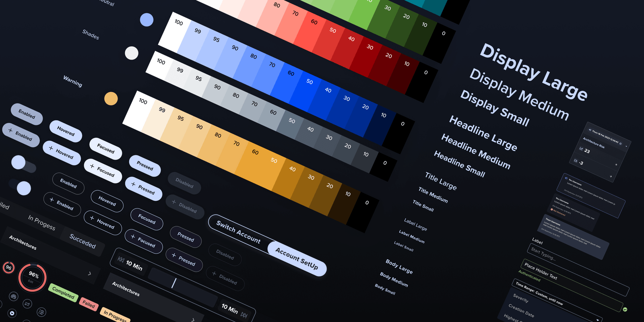644x322 pixels.
Task: Click the arrow on the -3 row
Action: (611, 176)
